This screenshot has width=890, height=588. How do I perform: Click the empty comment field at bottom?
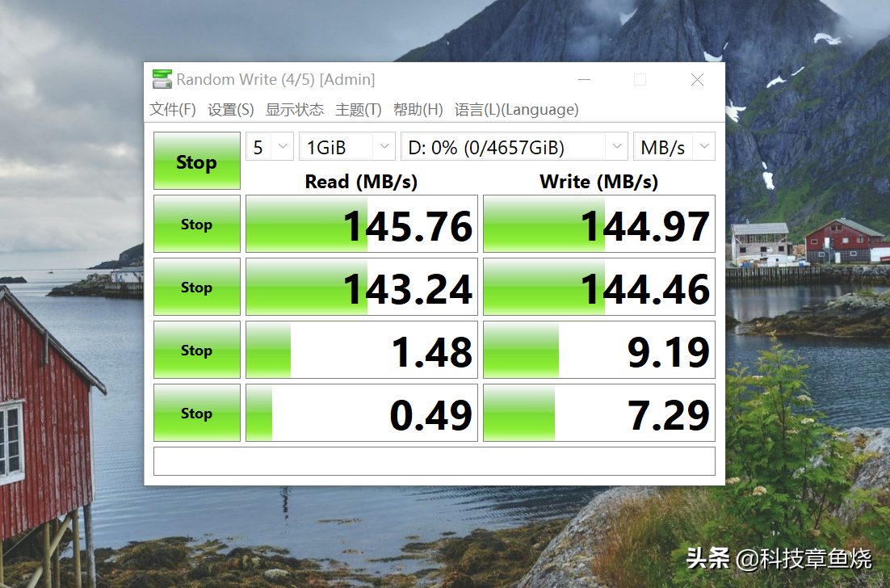point(435,461)
